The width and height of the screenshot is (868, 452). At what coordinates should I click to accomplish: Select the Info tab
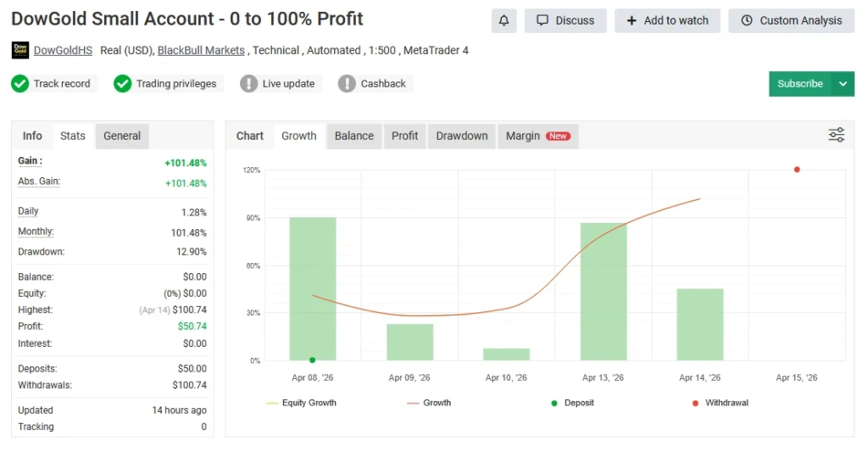[x=32, y=136]
